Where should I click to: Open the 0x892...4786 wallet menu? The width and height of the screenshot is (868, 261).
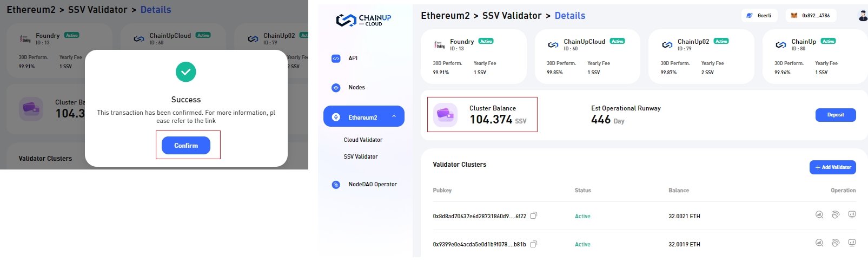click(x=811, y=16)
